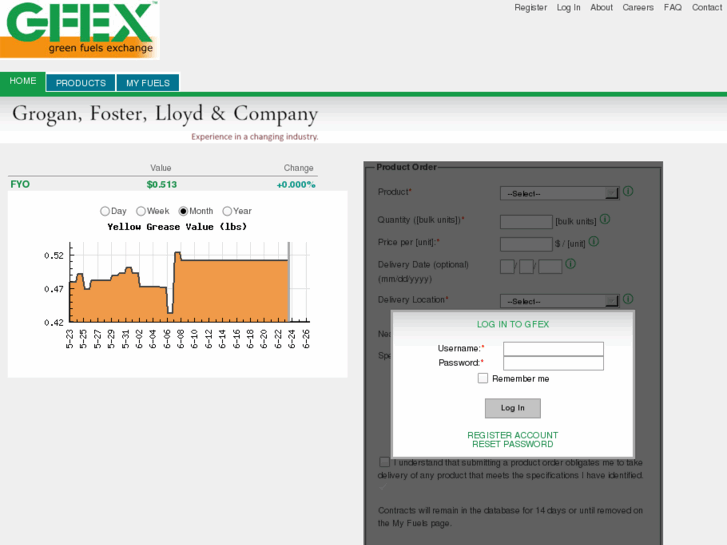The height and width of the screenshot is (545, 727).
Task: Click the $0.513 value text
Action: pyautogui.click(x=162, y=185)
